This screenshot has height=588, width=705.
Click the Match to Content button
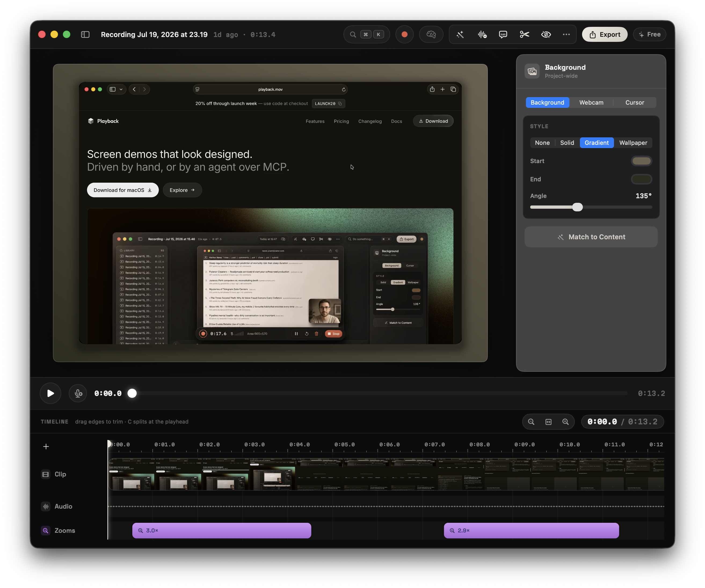tap(591, 237)
